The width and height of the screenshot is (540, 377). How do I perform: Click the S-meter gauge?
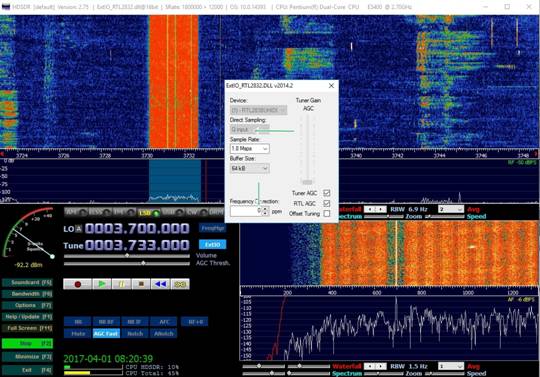pos(28,234)
